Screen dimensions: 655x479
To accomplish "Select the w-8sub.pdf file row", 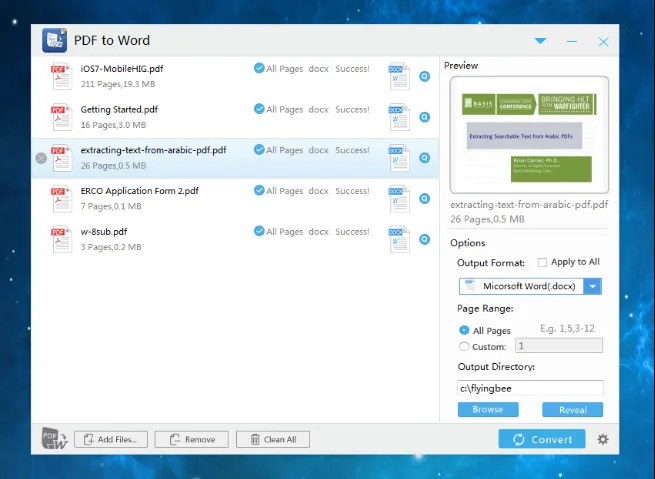I will [235, 239].
